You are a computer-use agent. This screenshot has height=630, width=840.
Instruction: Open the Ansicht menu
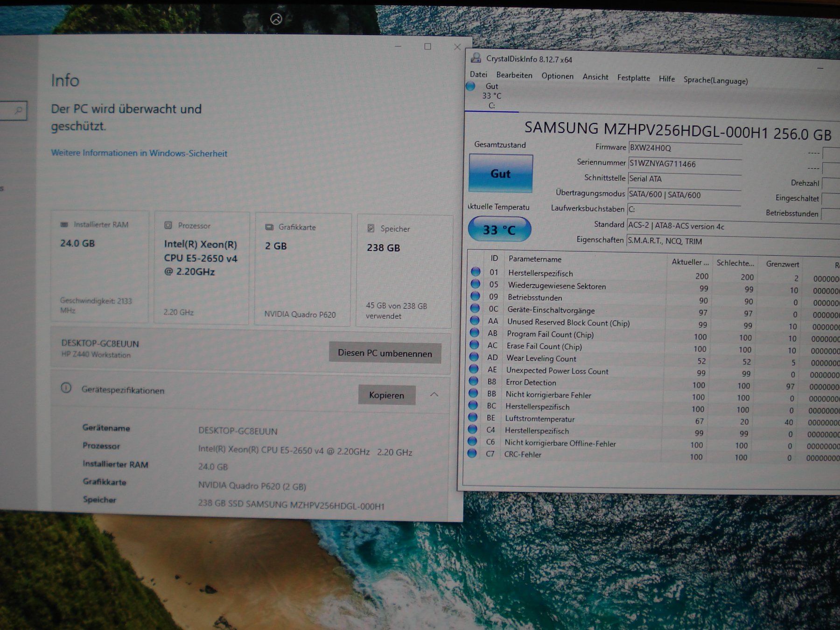pyautogui.click(x=595, y=77)
